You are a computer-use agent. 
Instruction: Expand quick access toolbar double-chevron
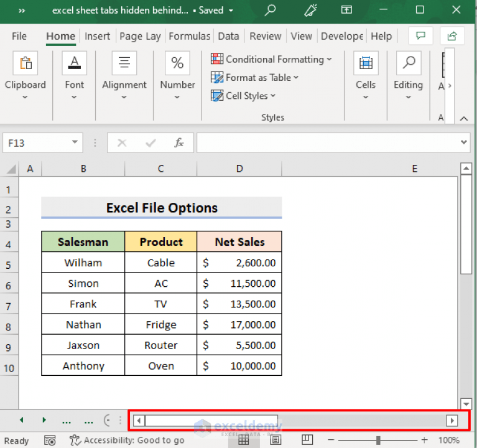pyautogui.click(x=22, y=11)
